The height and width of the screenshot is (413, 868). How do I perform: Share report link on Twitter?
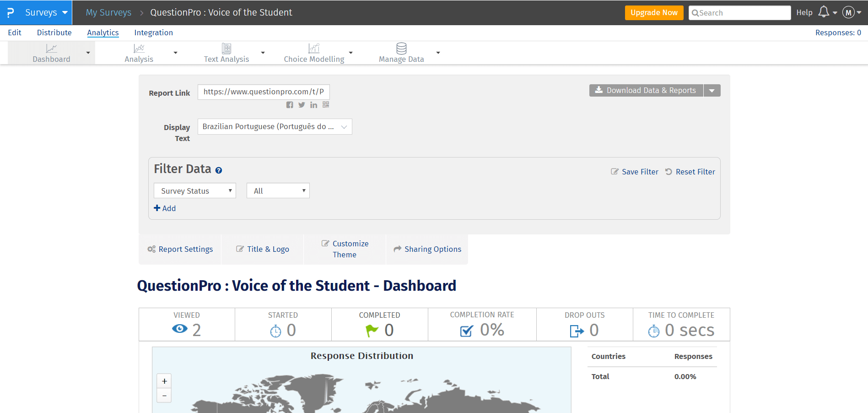tap(302, 105)
